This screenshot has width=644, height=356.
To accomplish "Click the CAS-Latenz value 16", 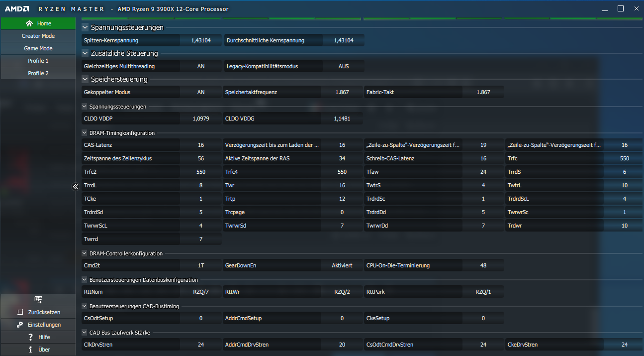I will [201, 145].
